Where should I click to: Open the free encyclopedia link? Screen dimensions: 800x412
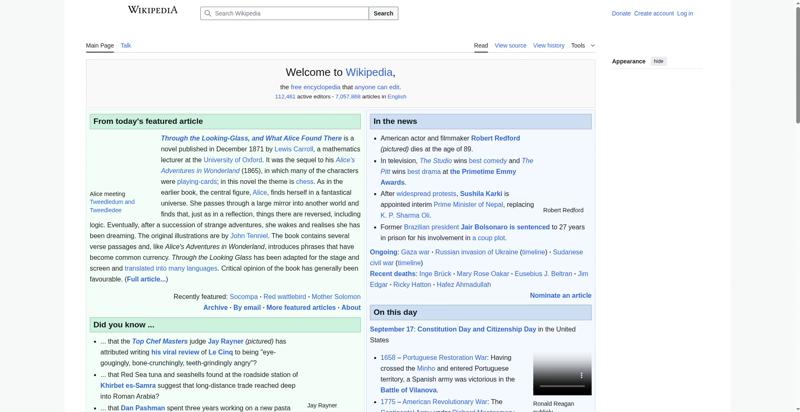[315, 87]
